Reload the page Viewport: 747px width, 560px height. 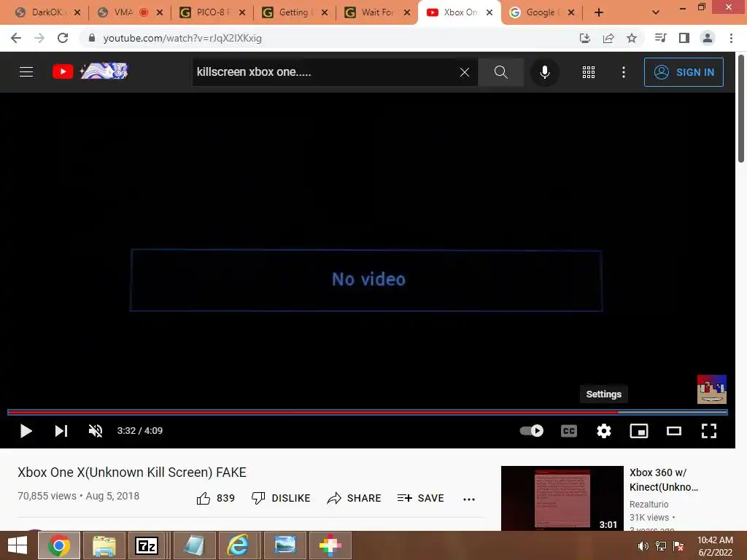tap(63, 38)
